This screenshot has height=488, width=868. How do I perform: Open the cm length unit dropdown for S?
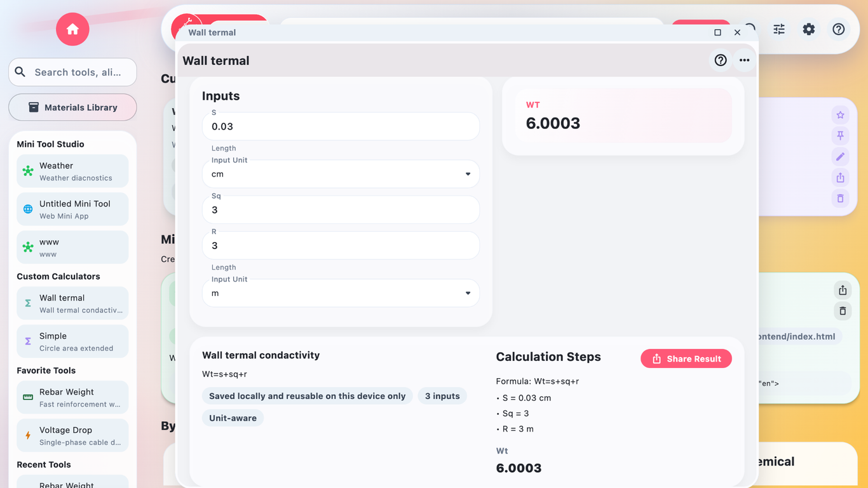click(341, 173)
